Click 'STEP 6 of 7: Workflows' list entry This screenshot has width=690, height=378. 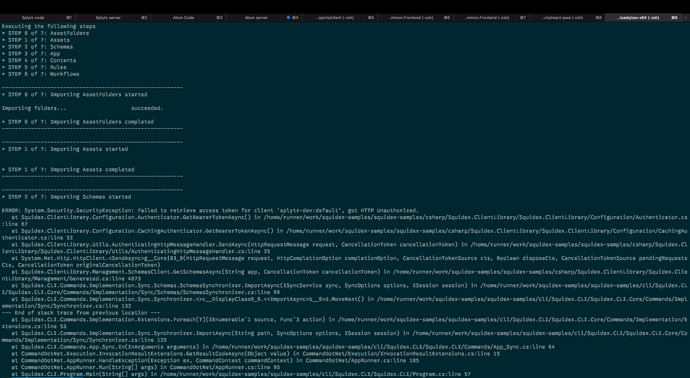tap(40, 74)
